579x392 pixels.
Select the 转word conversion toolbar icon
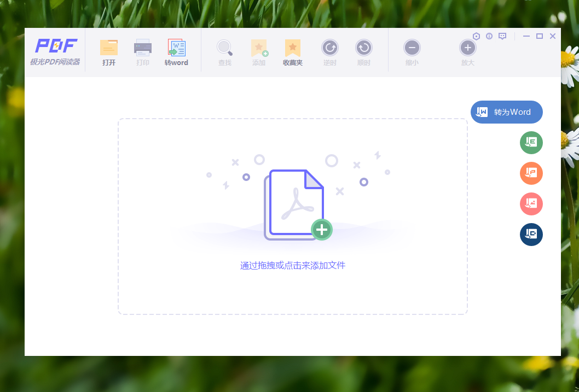coord(177,48)
